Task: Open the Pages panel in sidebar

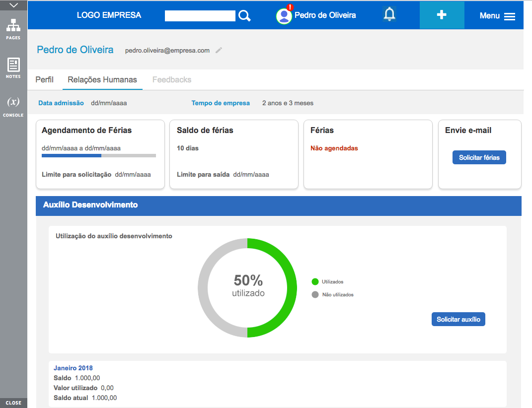Action: click(x=13, y=28)
